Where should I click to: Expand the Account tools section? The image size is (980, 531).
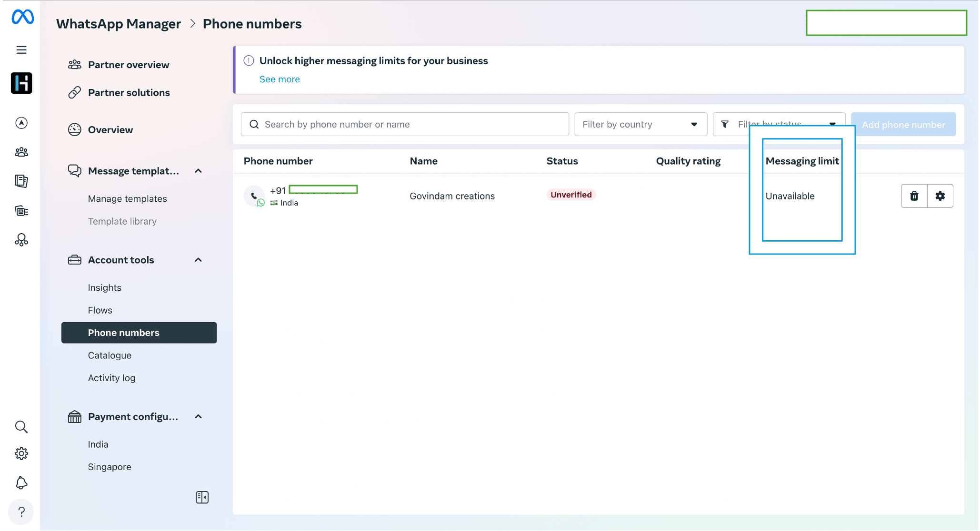[198, 260]
